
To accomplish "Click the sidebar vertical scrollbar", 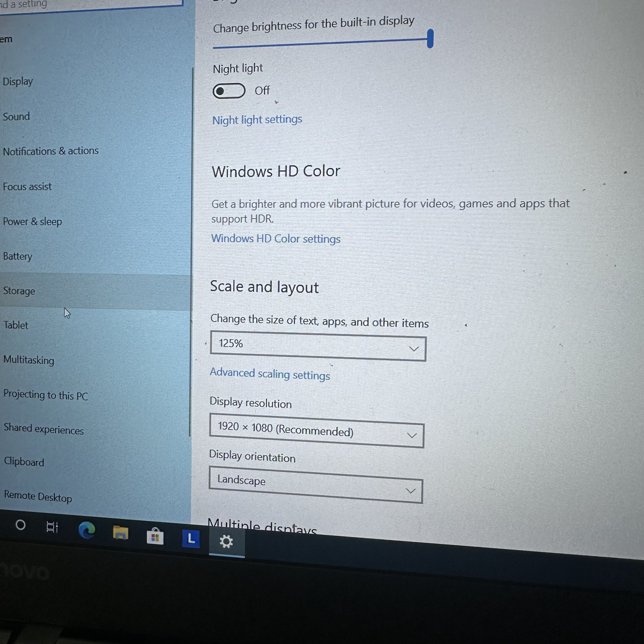I will coord(191,252).
